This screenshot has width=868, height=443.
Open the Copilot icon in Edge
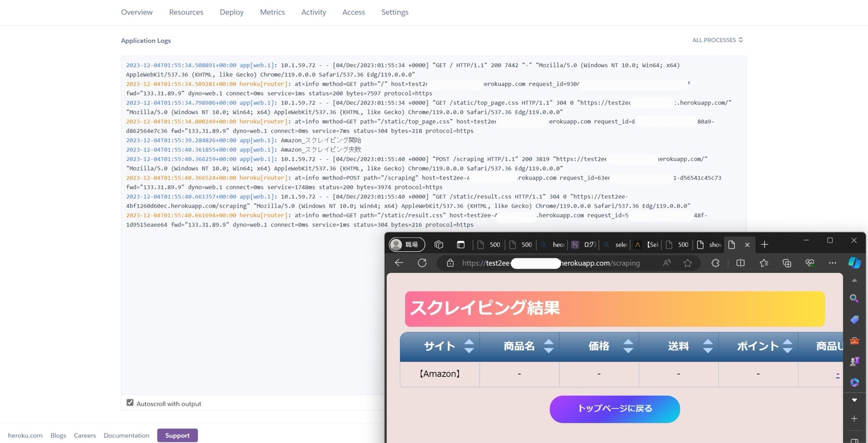[x=854, y=263]
